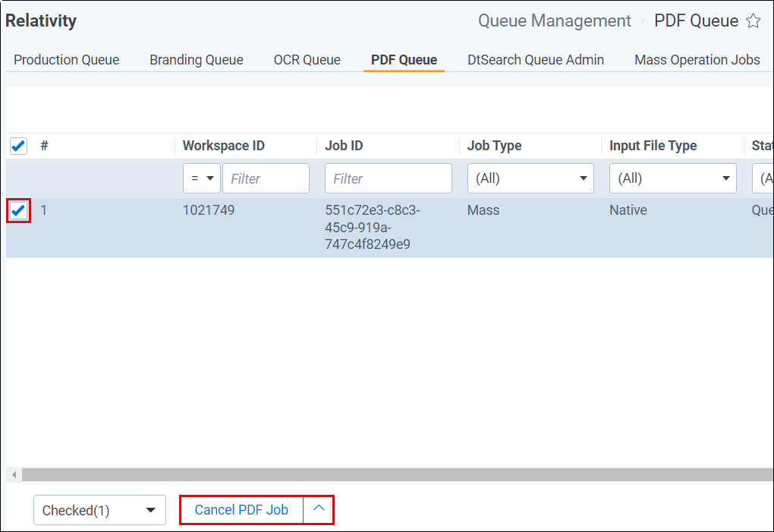Open the Branding Queue tab

coord(197,60)
